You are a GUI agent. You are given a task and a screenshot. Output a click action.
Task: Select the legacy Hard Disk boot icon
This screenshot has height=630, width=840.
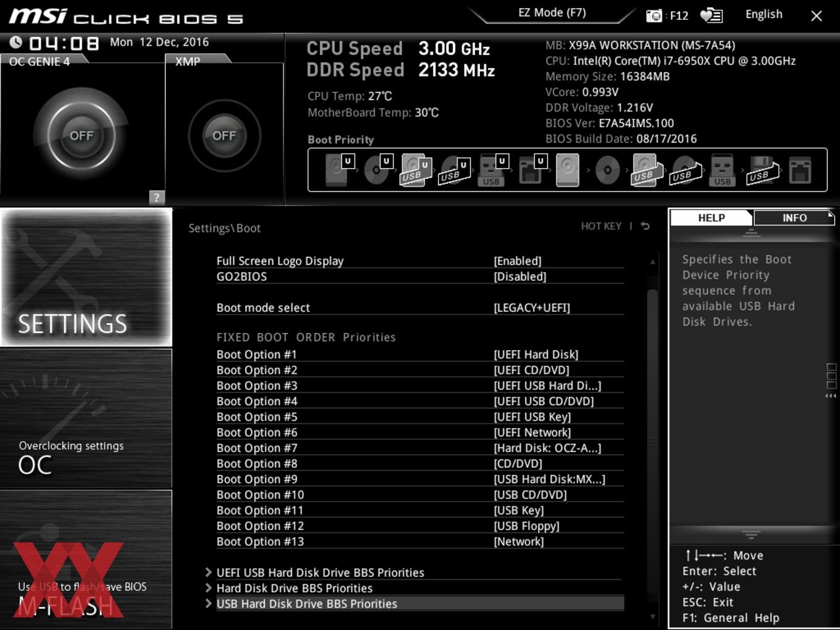[x=568, y=170]
